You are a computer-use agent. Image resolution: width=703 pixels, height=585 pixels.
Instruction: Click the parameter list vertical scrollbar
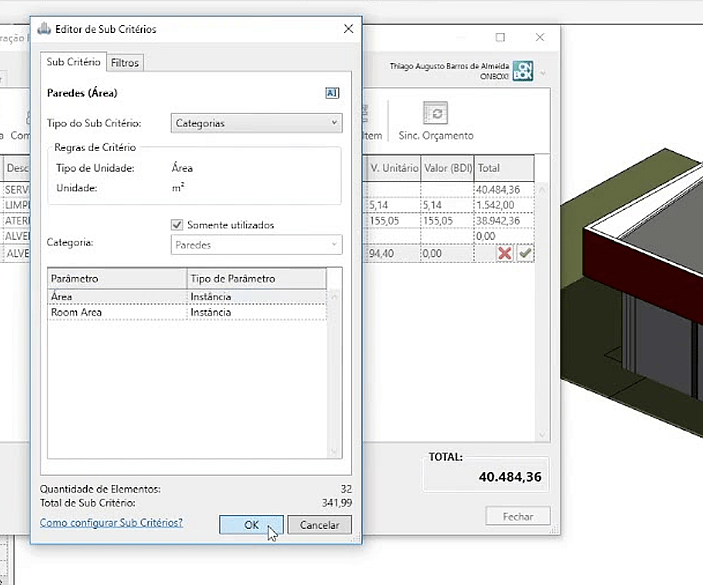[334, 373]
